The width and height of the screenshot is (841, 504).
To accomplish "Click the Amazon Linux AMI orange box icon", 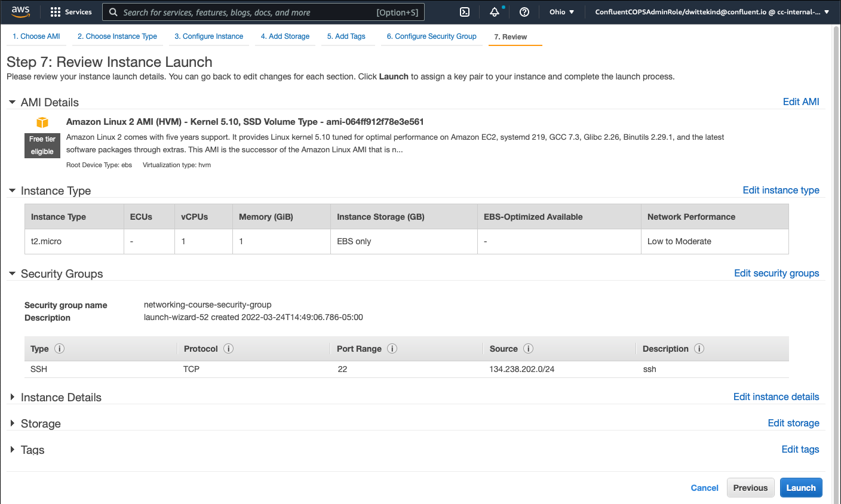I will tap(42, 122).
